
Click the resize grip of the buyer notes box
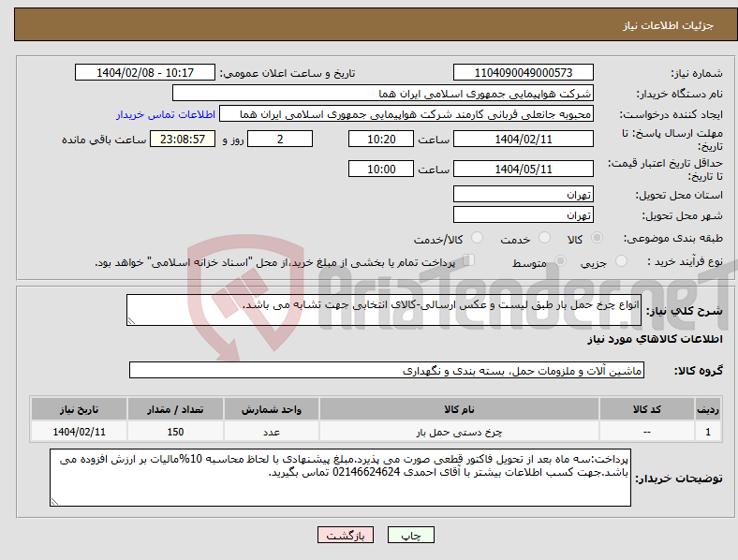click(54, 502)
